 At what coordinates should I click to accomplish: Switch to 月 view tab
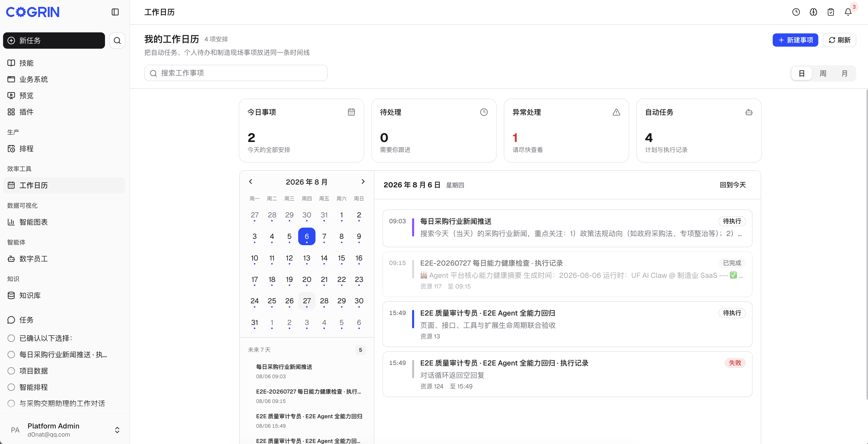844,73
